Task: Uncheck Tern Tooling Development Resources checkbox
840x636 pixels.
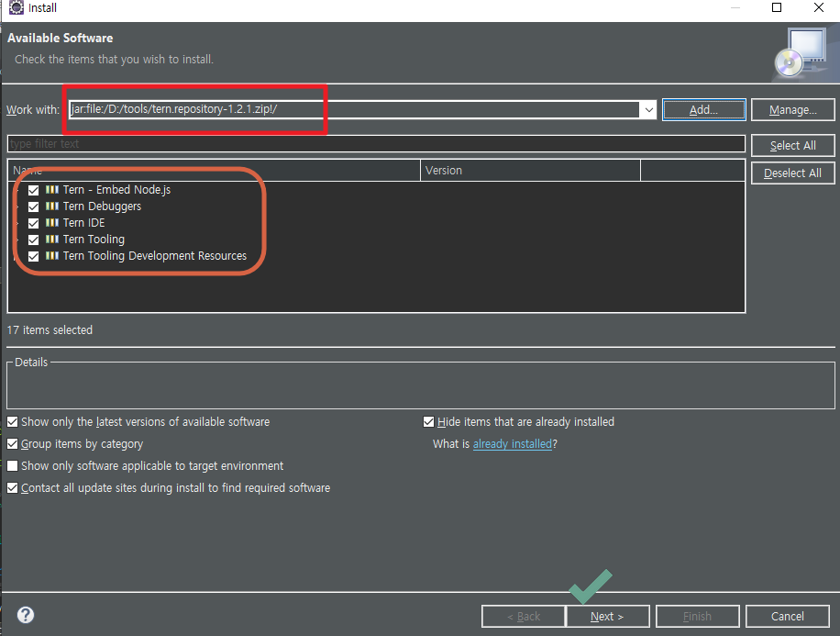Action: tap(33, 256)
